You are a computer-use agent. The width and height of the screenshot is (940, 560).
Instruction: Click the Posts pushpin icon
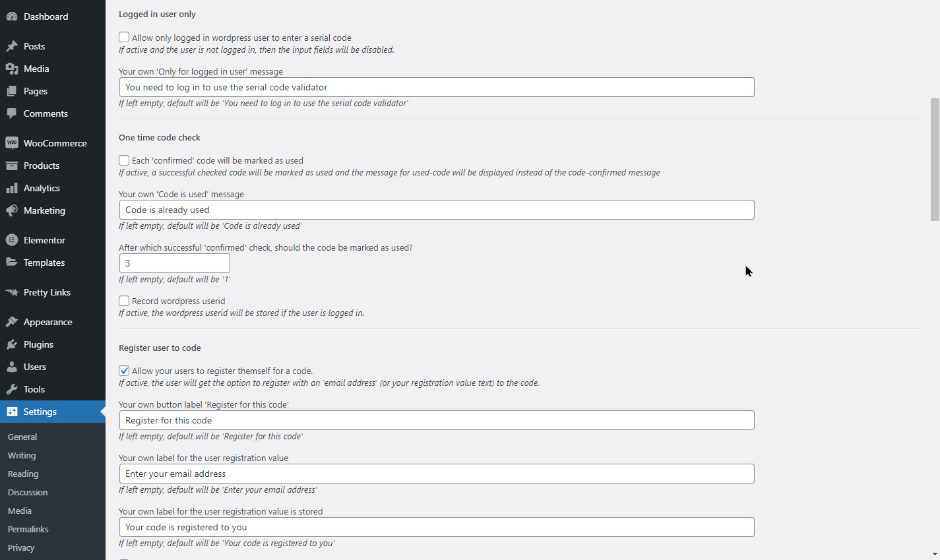click(12, 46)
